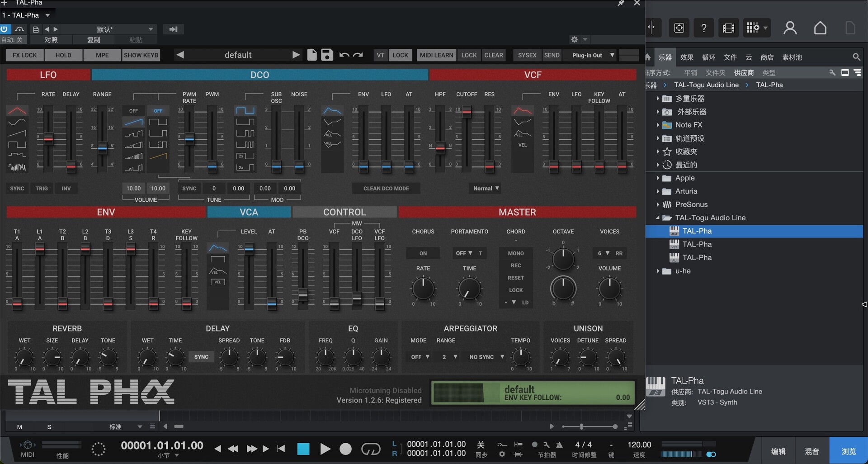This screenshot has height=464, width=868.
Task: Go to previous preset with left arrow
Action: (x=180, y=55)
